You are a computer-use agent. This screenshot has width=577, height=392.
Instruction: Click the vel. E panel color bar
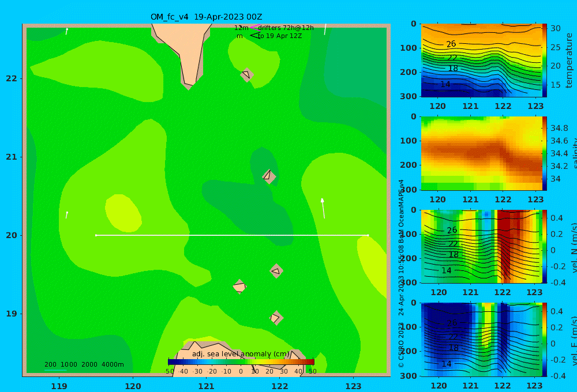tap(545, 340)
